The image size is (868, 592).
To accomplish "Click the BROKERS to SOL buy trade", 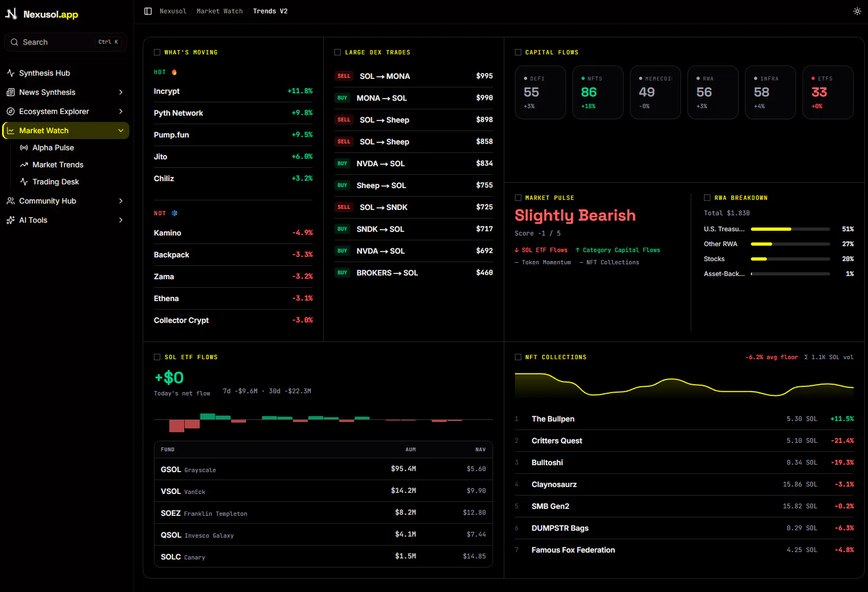I will coord(414,273).
